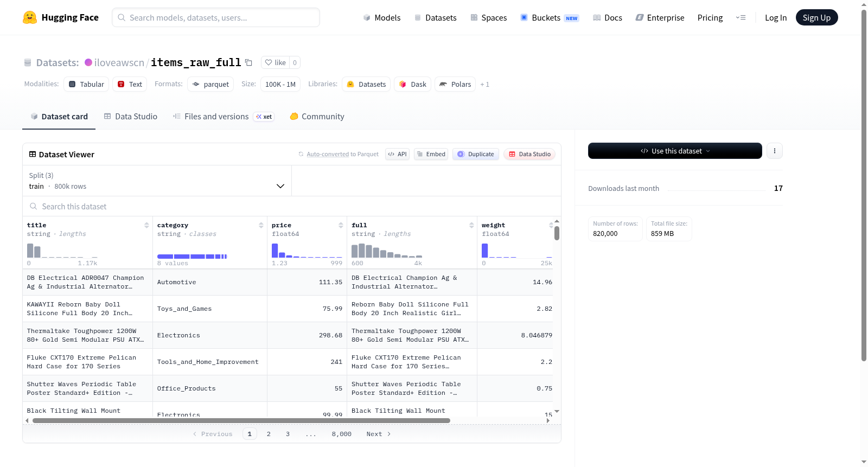Go to the Next page
The image size is (868, 467).
379,434
